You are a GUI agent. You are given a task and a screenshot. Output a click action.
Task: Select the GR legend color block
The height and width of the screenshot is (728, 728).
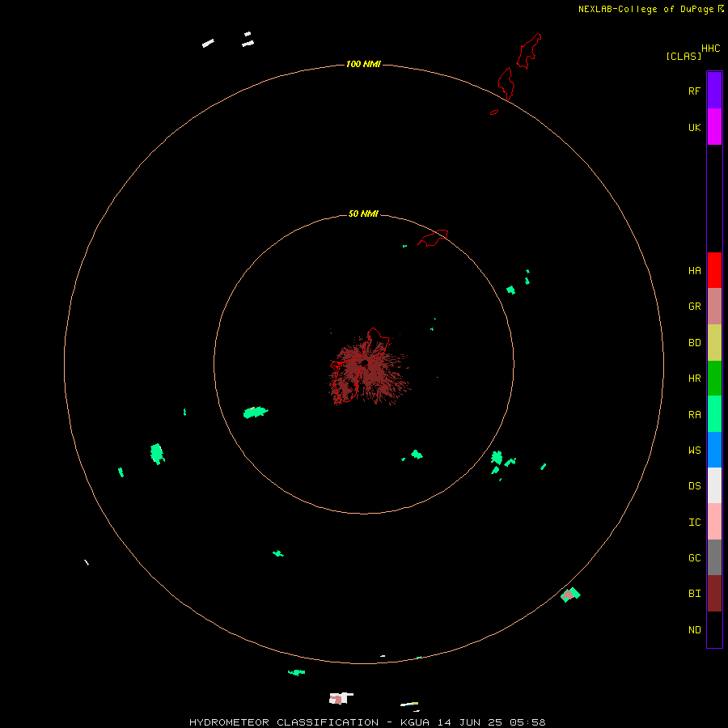tap(714, 307)
